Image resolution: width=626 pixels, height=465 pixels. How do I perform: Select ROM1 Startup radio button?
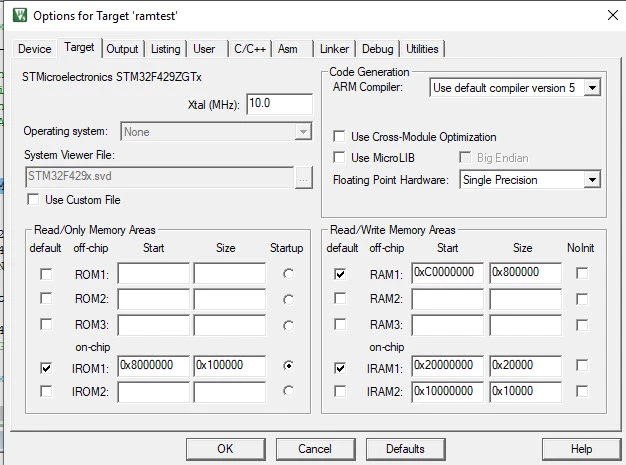pyautogui.click(x=288, y=274)
